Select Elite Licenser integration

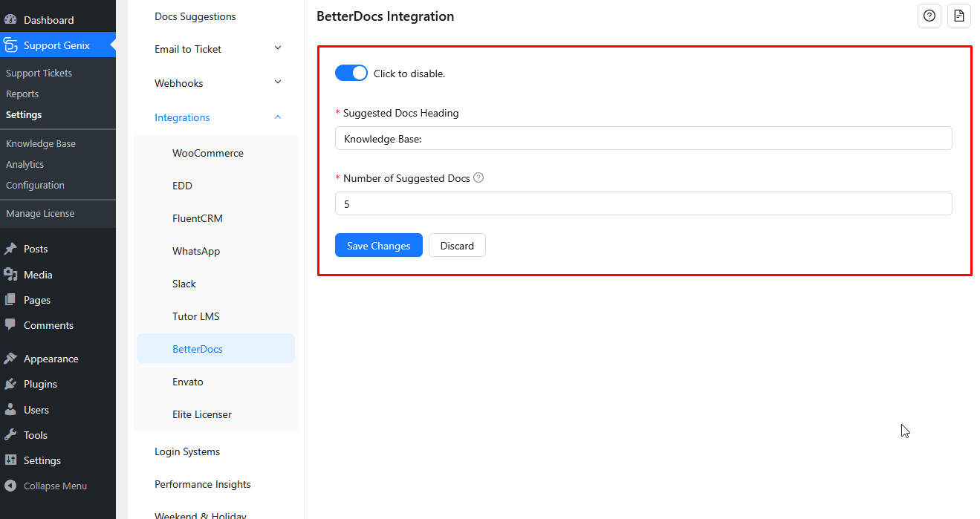[202, 414]
